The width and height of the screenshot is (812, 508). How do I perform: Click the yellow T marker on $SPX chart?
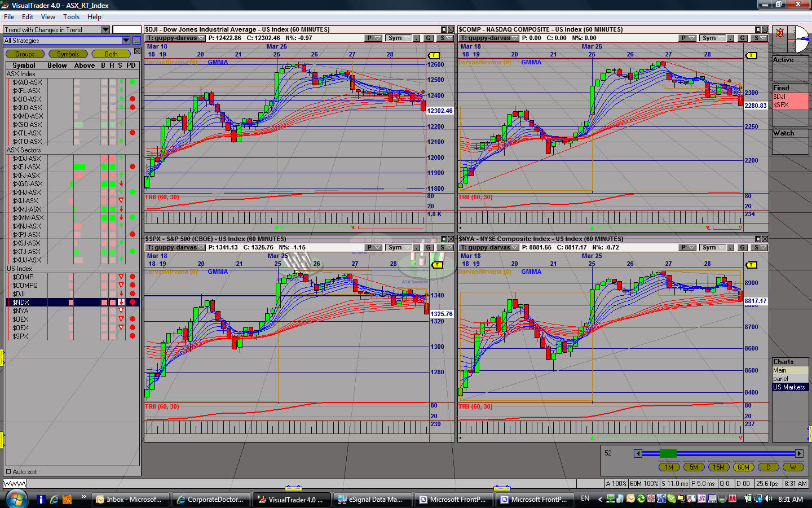click(437, 265)
